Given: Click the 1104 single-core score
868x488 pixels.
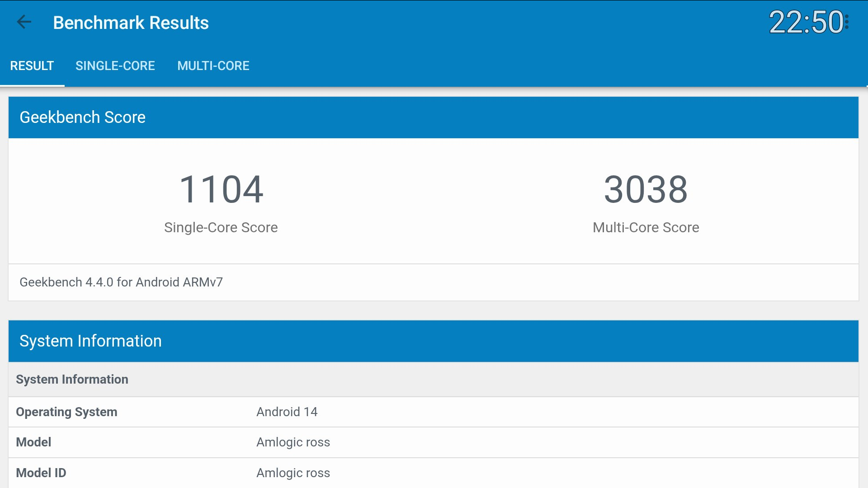Looking at the screenshot, I should [x=221, y=189].
